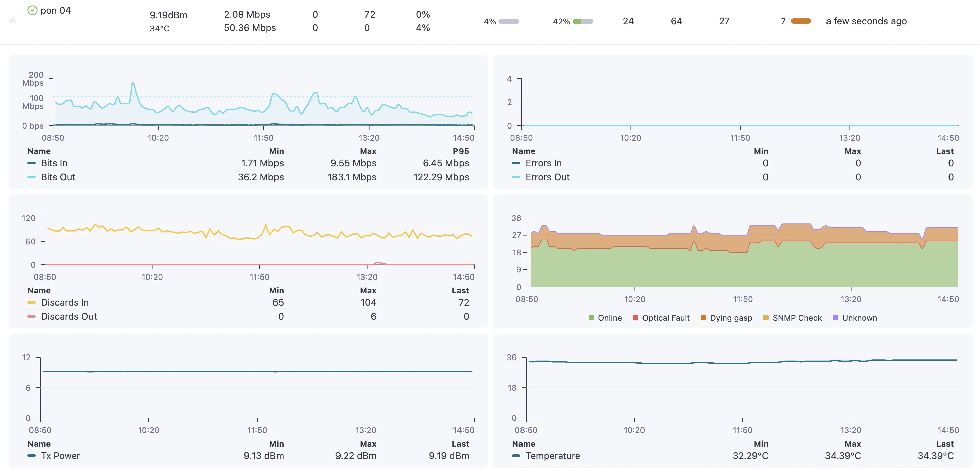Toggle the Optical Fault legend entry
This screenshot has height=474, width=980.
pyautogui.click(x=661, y=318)
